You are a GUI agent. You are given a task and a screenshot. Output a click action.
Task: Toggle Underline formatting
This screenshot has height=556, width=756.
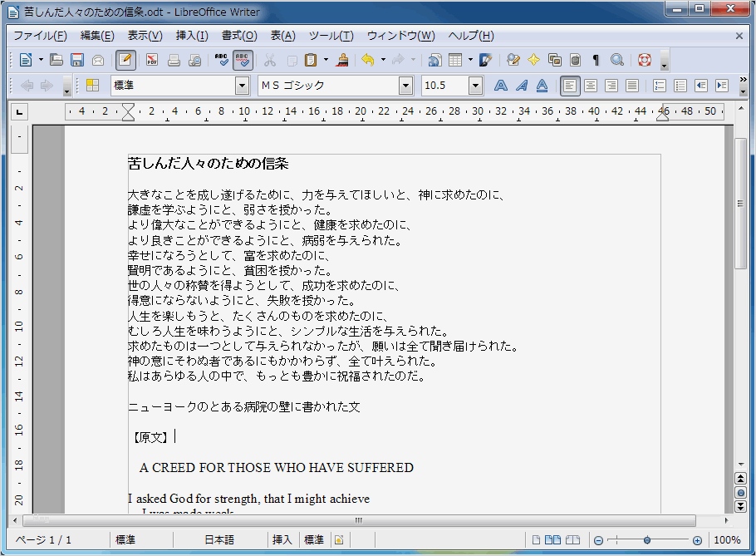[x=542, y=86]
